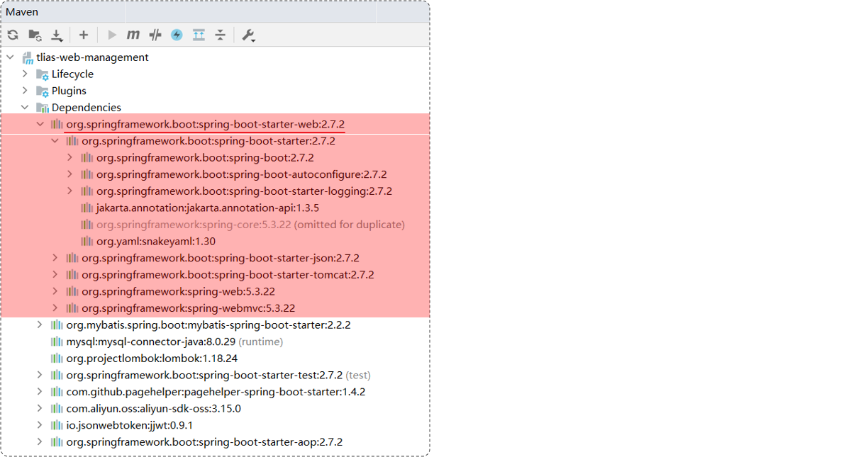Click Generate Sources and Update Folders icon
The height and width of the screenshot is (457, 868).
[35, 35]
